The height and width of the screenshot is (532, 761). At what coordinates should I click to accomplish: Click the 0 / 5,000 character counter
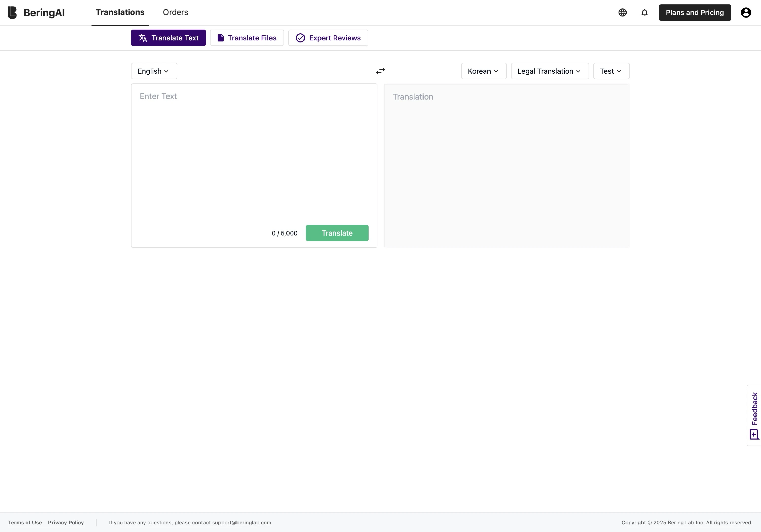pos(284,233)
